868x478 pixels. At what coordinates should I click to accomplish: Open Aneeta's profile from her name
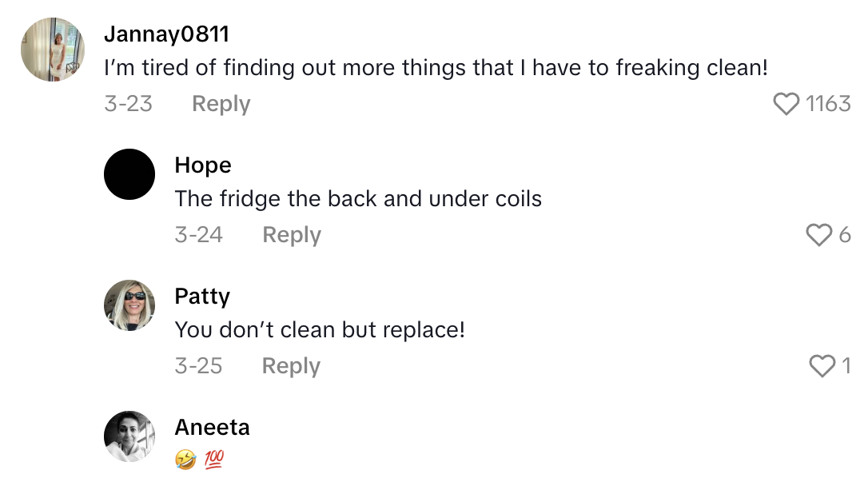click(x=212, y=428)
